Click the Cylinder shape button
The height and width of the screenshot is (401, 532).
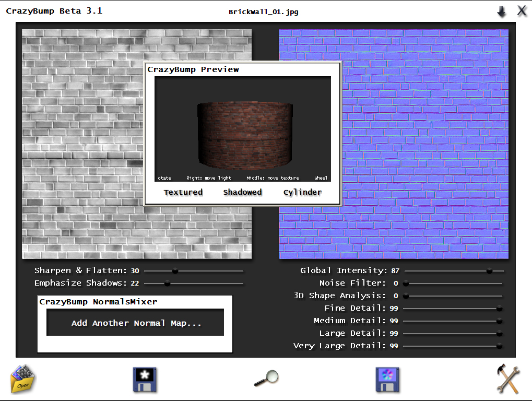tap(302, 193)
